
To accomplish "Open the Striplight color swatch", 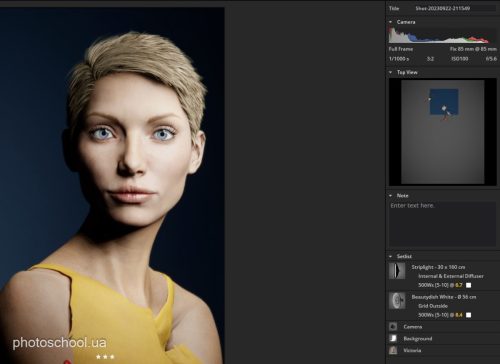I will point(468,285).
